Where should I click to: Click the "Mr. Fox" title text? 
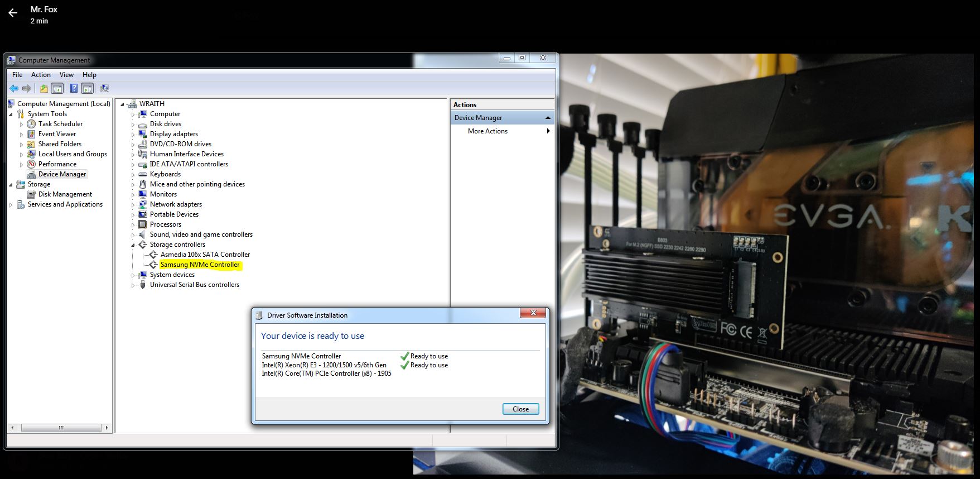[44, 9]
